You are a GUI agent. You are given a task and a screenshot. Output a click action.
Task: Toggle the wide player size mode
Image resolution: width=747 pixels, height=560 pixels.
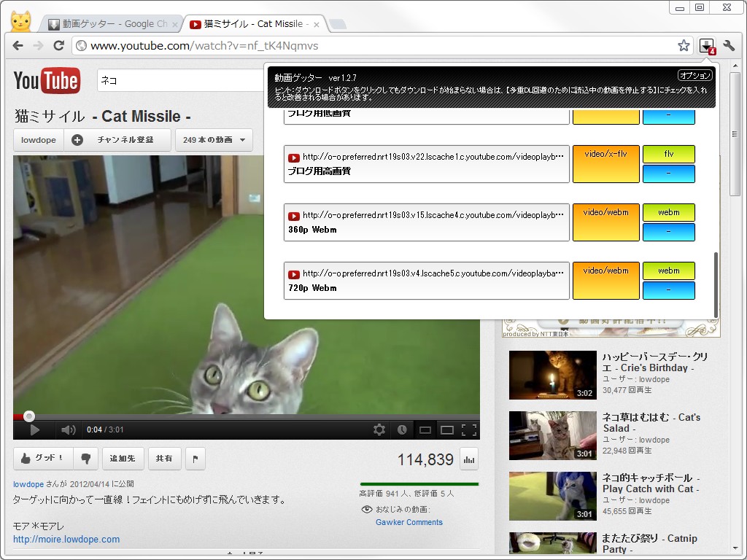click(446, 430)
